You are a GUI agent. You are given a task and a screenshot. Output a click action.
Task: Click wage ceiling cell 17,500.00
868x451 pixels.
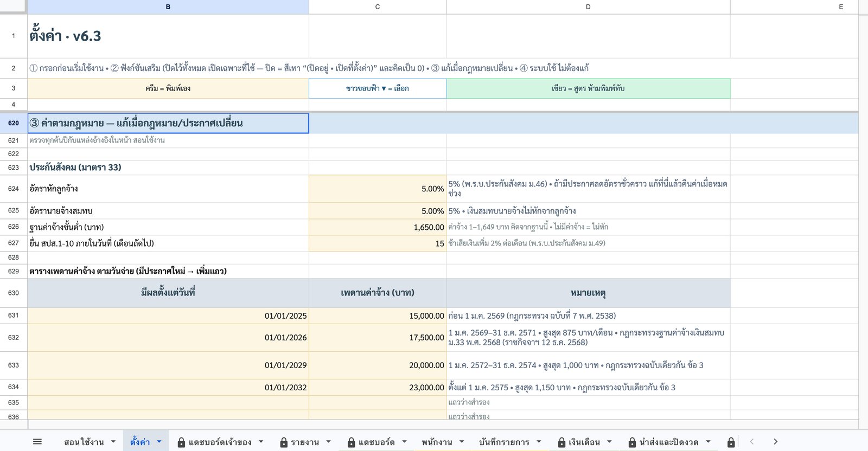point(378,337)
